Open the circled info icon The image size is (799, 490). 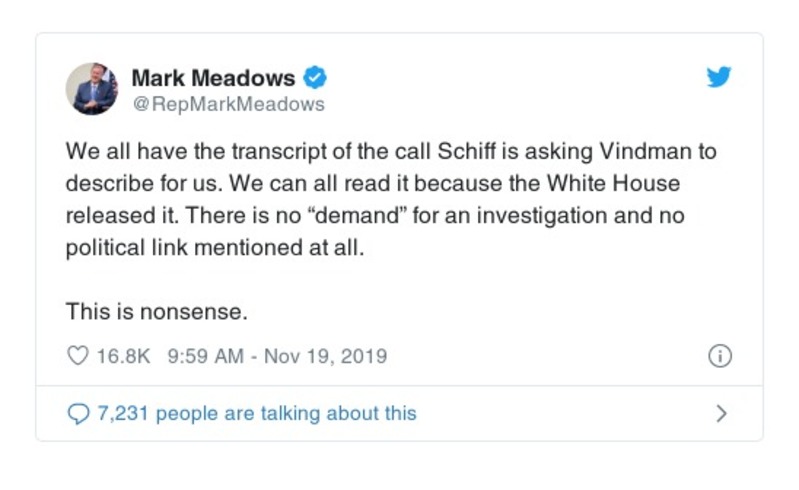pos(719,356)
